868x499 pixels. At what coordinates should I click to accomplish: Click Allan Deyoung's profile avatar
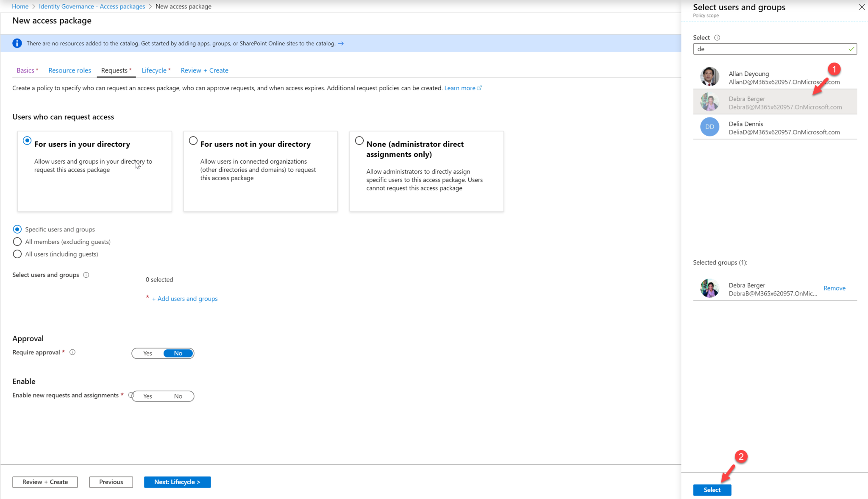pos(709,76)
